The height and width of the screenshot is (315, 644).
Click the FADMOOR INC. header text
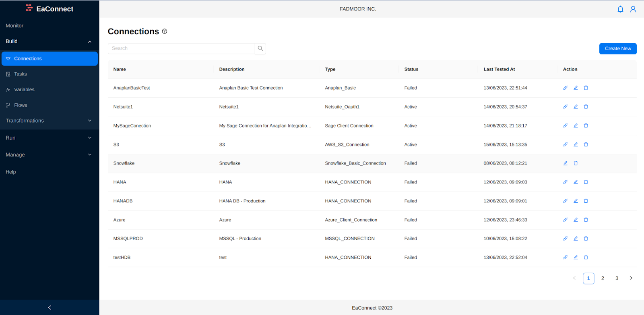pyautogui.click(x=358, y=9)
